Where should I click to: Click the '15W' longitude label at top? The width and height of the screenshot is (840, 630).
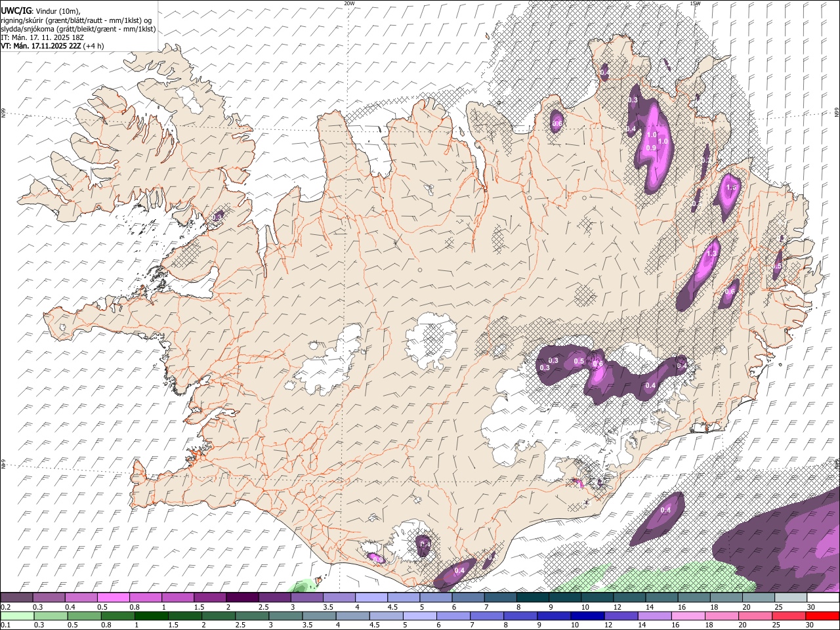click(696, 3)
